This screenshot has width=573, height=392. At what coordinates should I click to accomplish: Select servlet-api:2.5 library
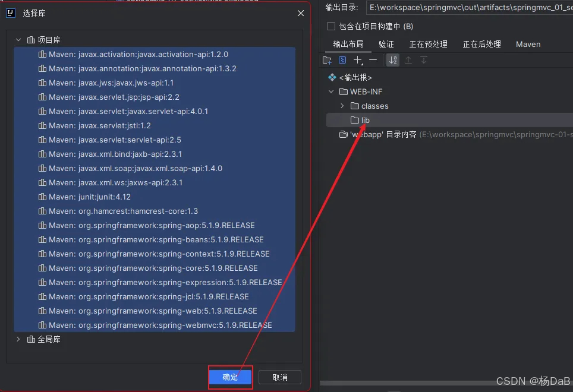[154, 140]
